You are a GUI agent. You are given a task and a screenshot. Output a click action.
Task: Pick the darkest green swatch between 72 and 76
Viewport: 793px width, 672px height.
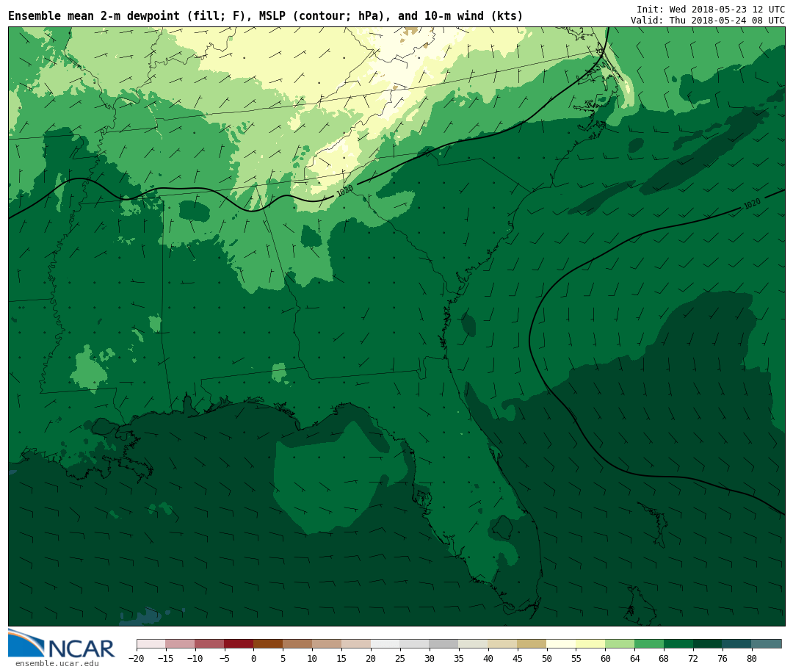tap(708, 644)
